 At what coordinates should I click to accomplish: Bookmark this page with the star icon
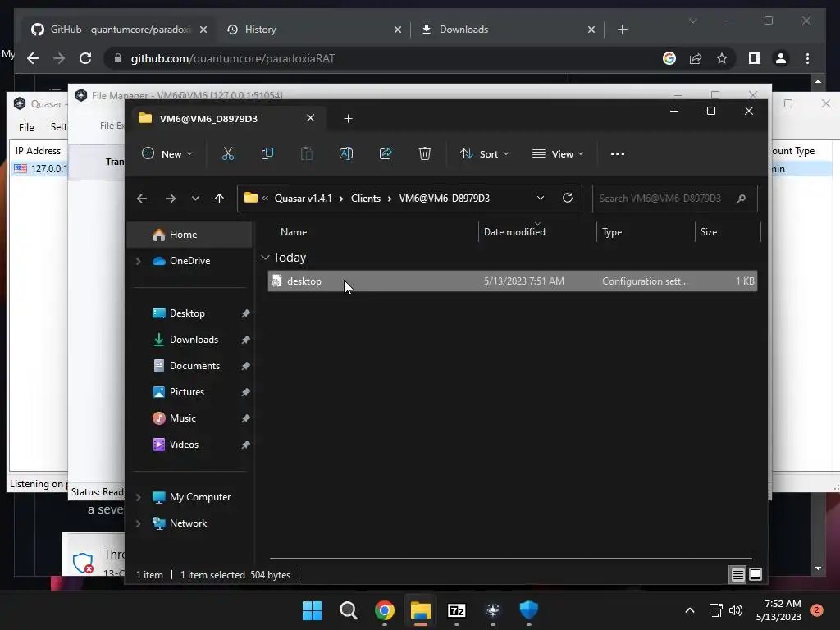tap(722, 58)
